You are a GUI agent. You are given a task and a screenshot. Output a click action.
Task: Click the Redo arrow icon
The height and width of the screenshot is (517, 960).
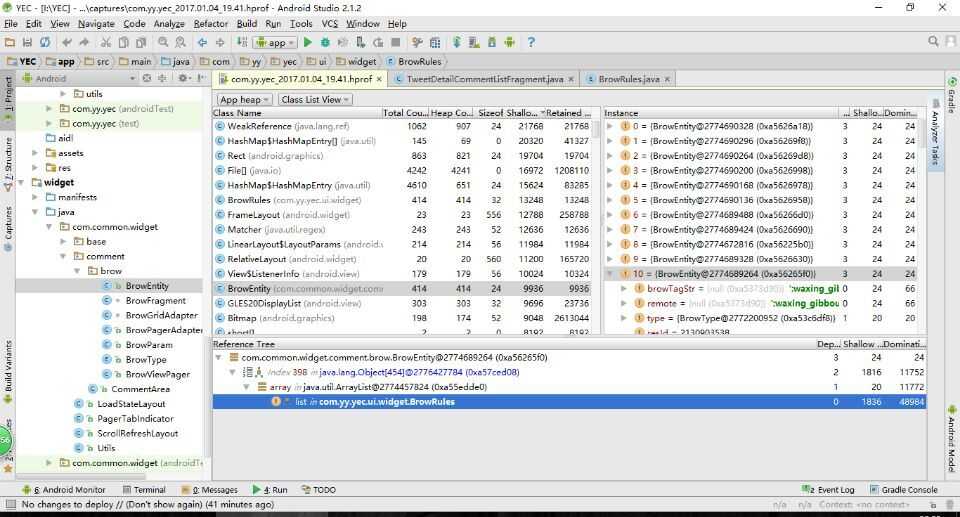pos(84,42)
